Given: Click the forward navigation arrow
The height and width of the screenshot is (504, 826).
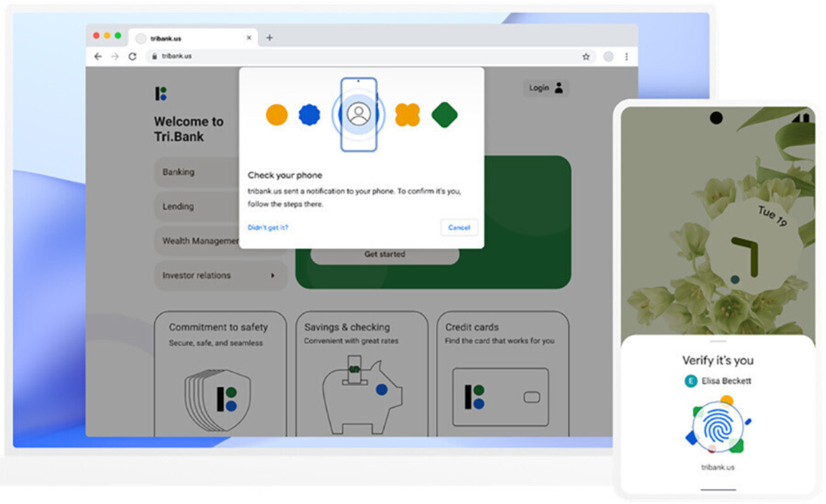Looking at the screenshot, I should pos(114,56).
